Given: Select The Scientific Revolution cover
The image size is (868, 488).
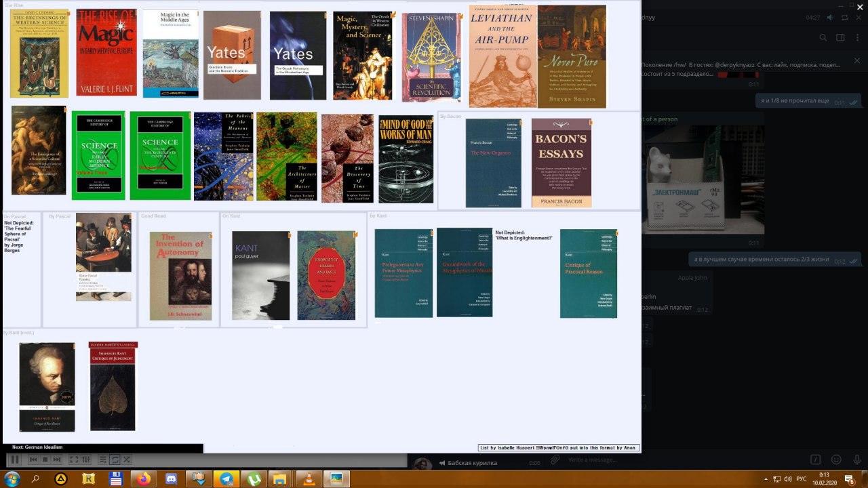Looking at the screenshot, I should (x=432, y=58).
